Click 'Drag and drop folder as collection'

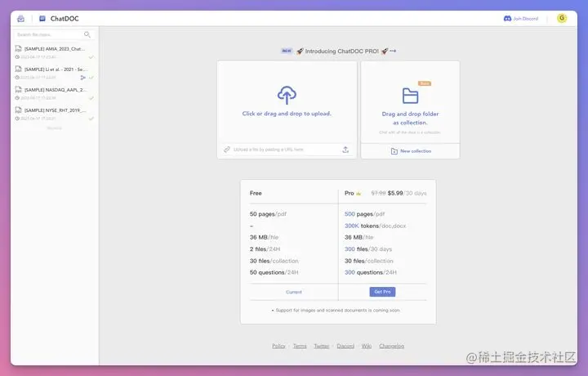coord(410,119)
